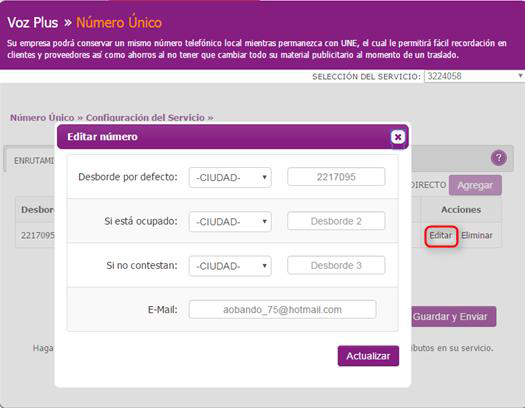
Task: Click the Eliminar link in Acciones column
Action: click(x=477, y=235)
